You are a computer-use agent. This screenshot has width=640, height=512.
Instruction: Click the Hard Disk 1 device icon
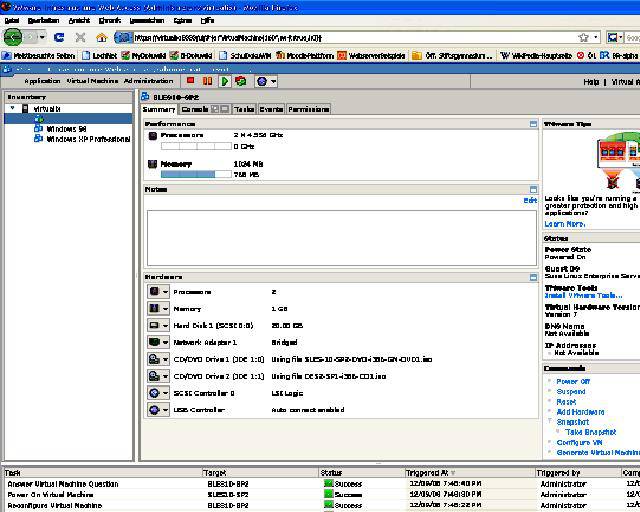155,325
